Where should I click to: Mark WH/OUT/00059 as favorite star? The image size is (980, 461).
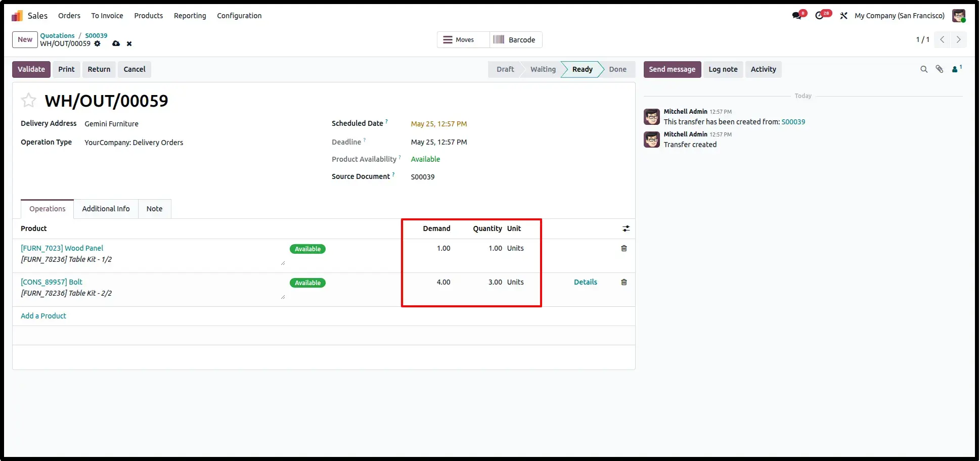coord(29,100)
